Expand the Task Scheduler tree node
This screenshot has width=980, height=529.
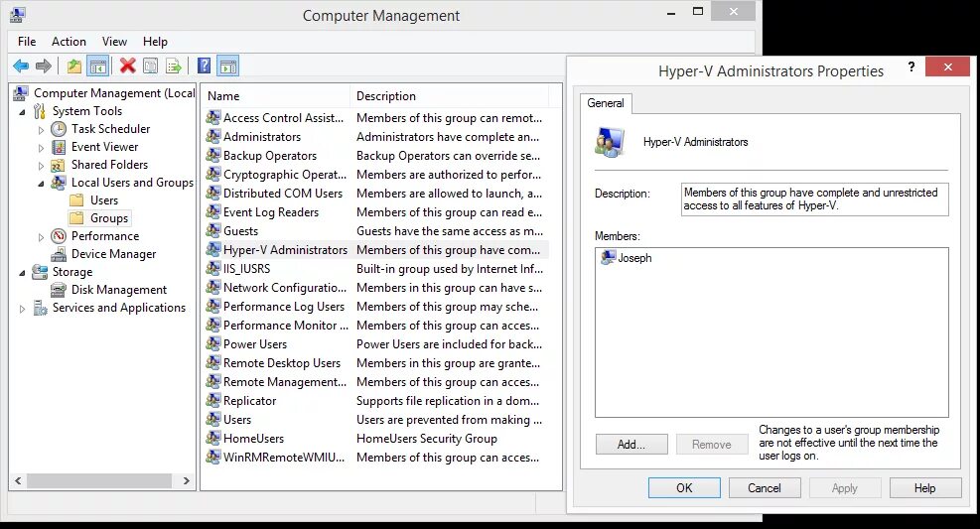[x=42, y=130]
